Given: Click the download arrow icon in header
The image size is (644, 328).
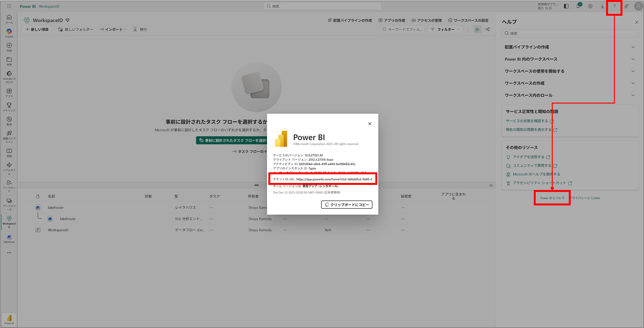Looking at the screenshot, I should point(602,6).
